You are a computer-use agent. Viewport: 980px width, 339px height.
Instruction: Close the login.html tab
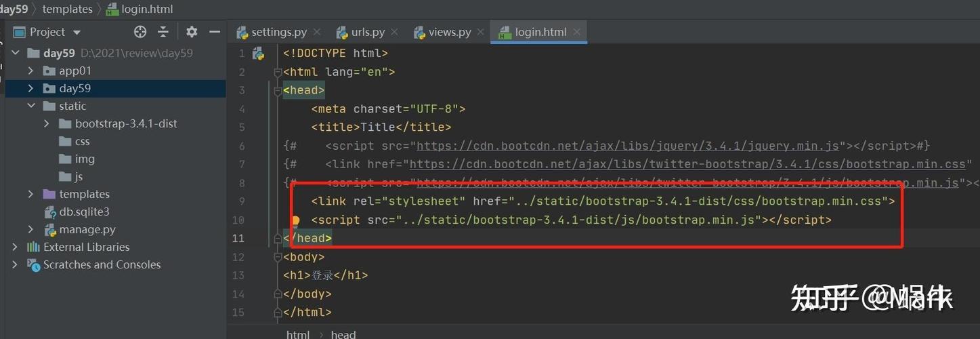coord(576,32)
